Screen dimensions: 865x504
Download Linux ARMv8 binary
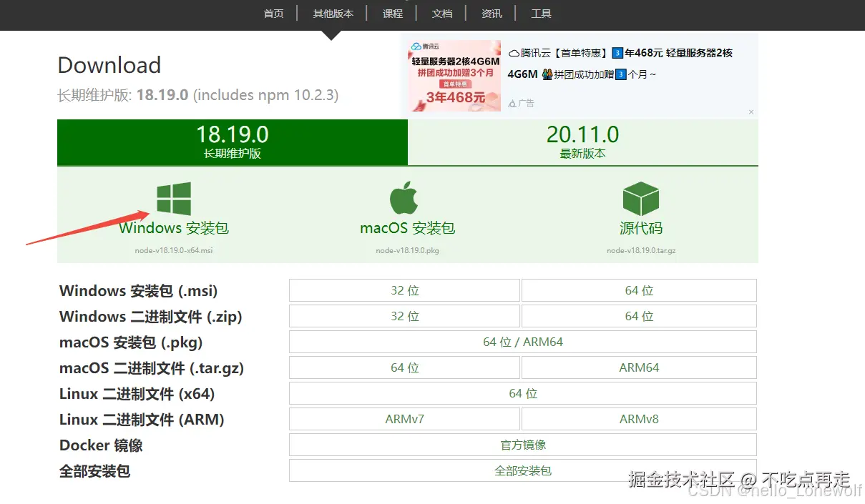point(639,419)
